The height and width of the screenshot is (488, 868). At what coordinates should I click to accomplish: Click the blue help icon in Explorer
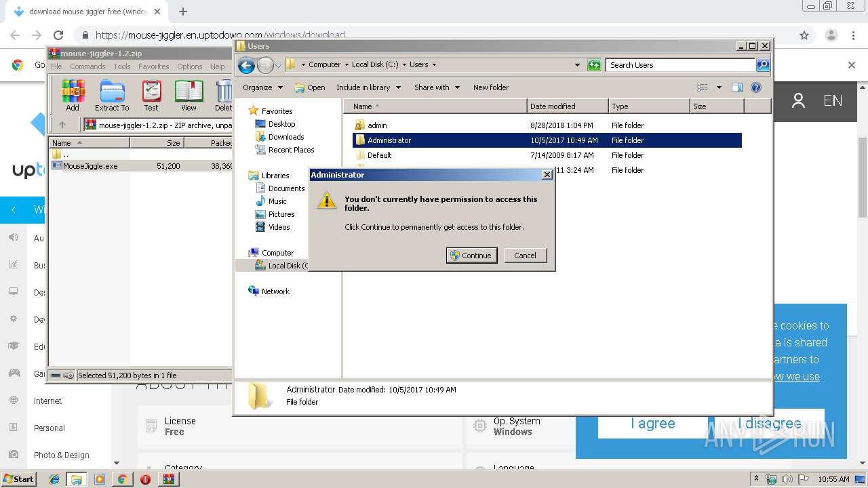[x=756, y=87]
